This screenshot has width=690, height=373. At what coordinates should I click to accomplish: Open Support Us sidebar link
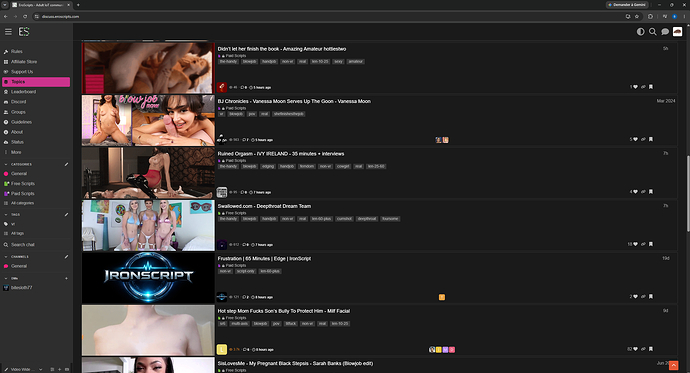36,72
